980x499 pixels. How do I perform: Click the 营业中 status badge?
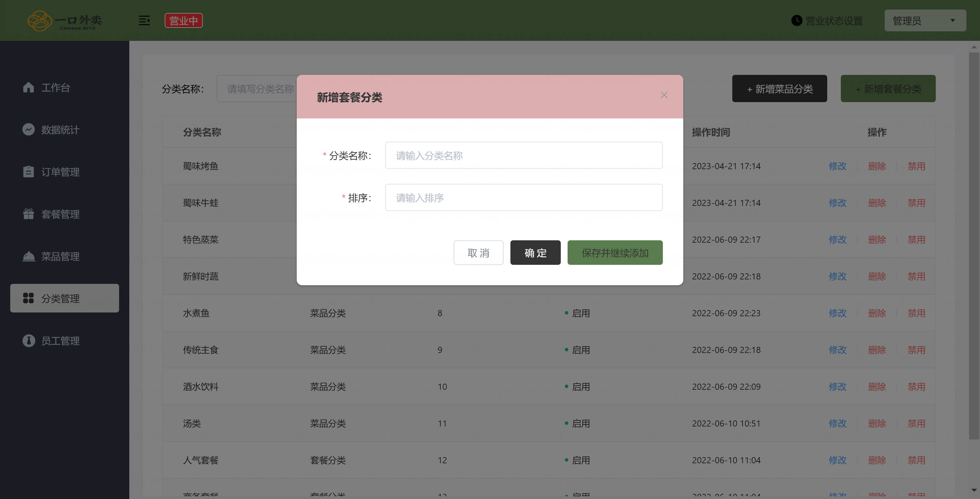183,20
